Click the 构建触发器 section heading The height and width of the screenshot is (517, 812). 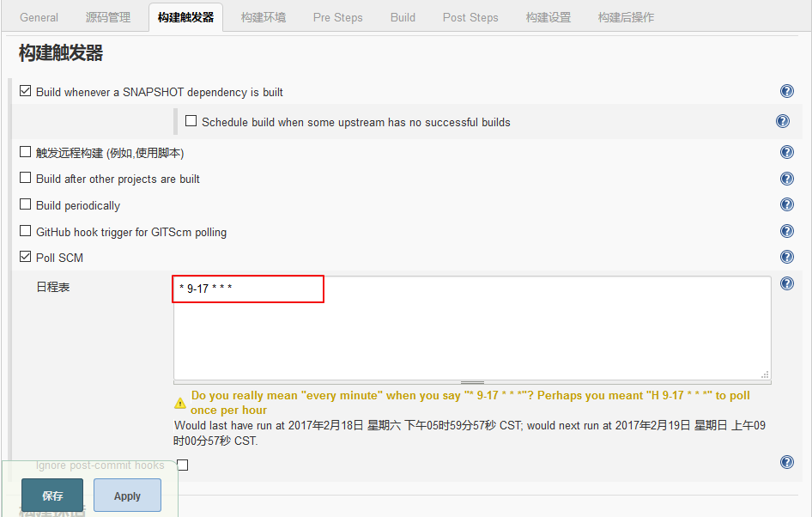tap(61, 53)
